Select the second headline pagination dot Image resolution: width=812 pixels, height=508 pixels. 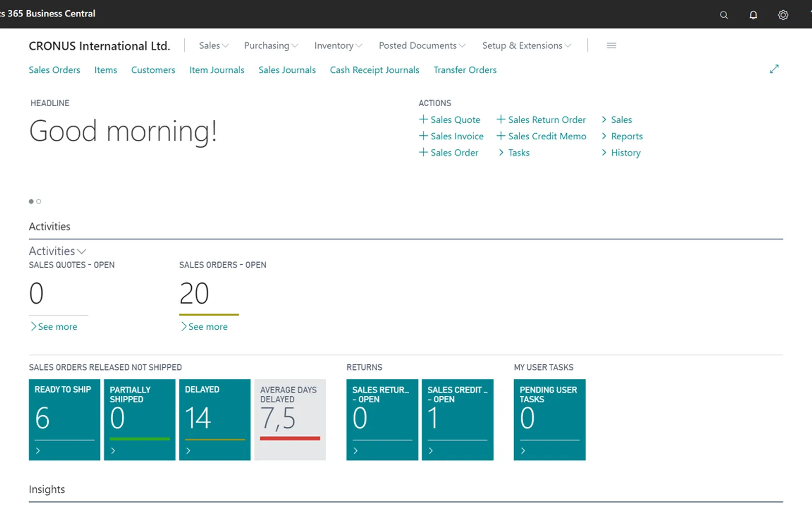pyautogui.click(x=39, y=202)
